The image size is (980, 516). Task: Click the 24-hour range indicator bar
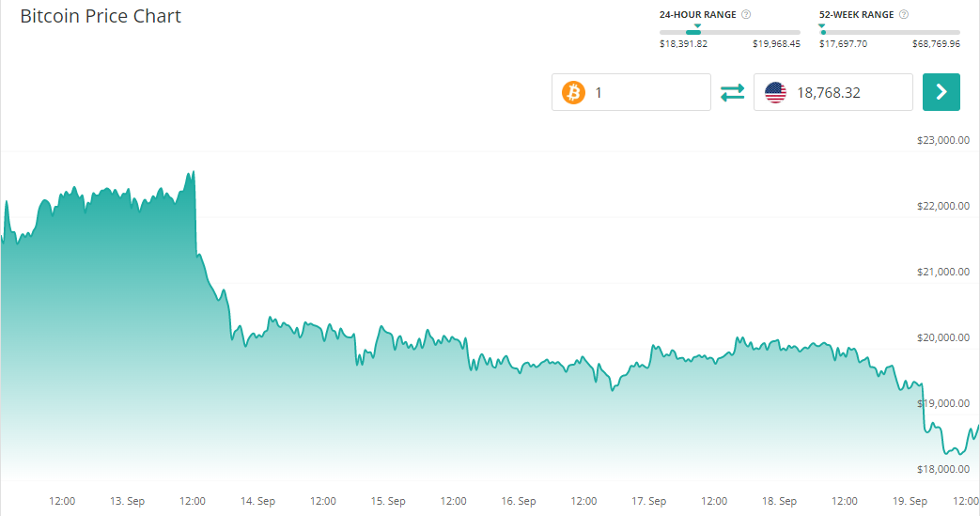pos(730,32)
